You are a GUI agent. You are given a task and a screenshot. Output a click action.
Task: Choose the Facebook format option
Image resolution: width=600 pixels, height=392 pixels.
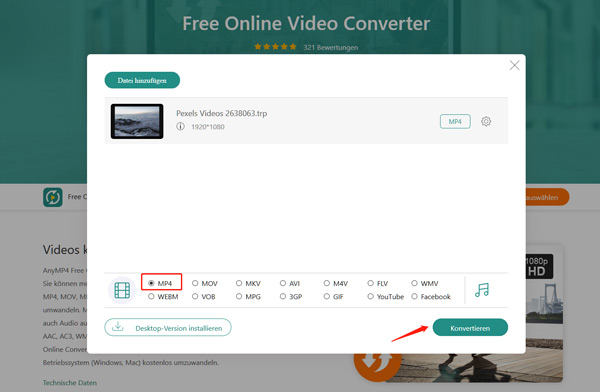[414, 296]
